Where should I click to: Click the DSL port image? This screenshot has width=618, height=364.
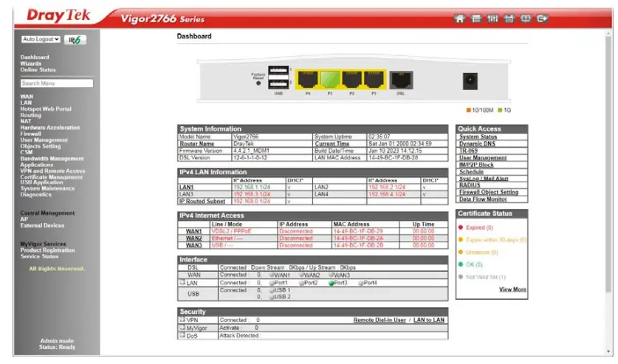[401, 80]
